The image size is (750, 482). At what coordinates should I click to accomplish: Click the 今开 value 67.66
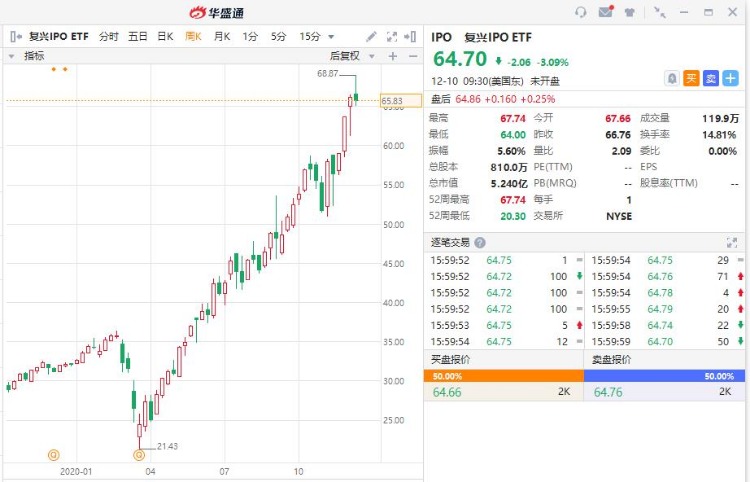pyautogui.click(x=618, y=119)
